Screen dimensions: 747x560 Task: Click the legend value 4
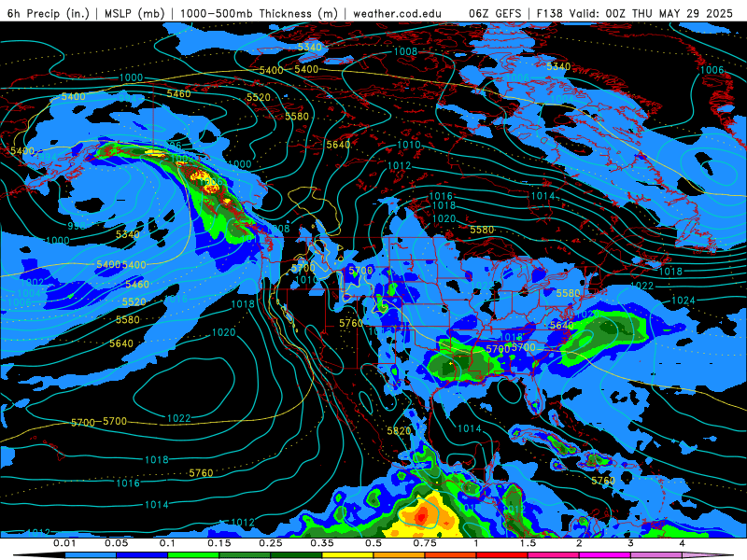683,543
